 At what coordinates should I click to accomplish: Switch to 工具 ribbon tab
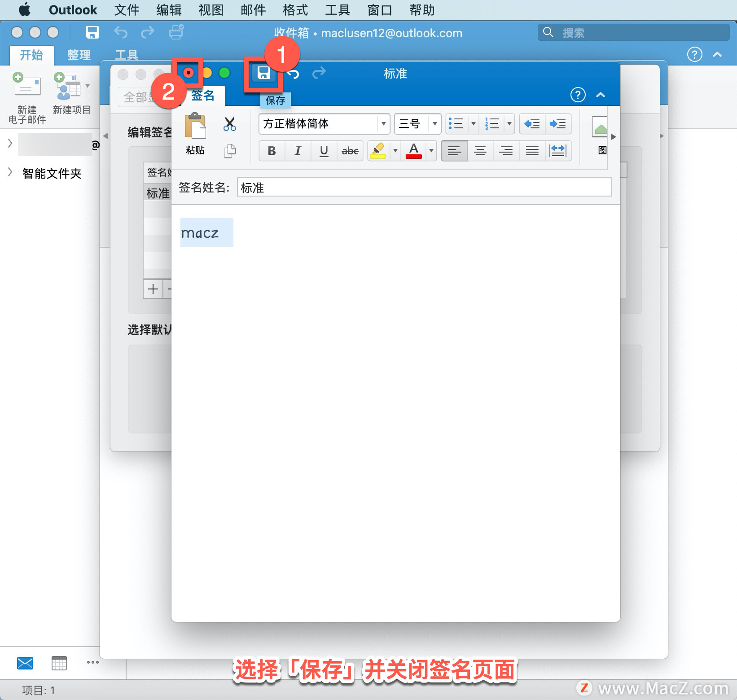(x=127, y=55)
